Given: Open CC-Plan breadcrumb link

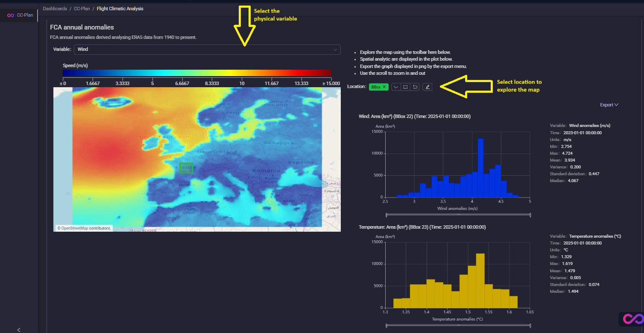Looking at the screenshot, I should (x=82, y=9).
